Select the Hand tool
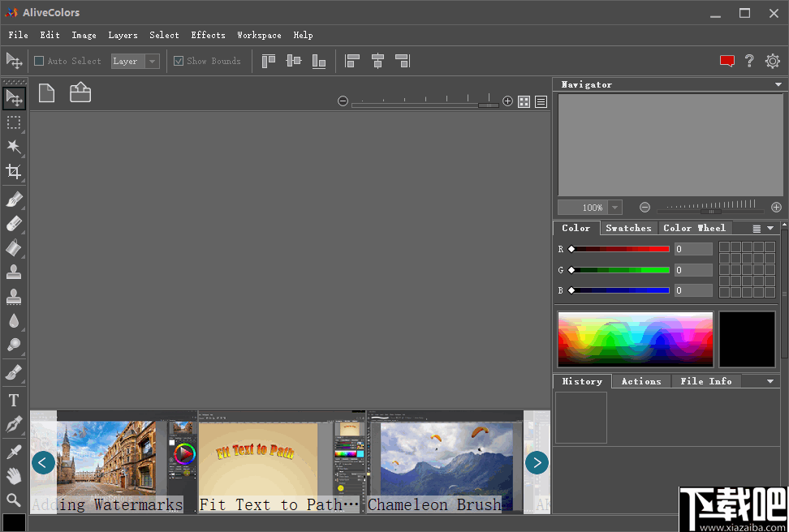The width and height of the screenshot is (789, 532). click(x=14, y=475)
